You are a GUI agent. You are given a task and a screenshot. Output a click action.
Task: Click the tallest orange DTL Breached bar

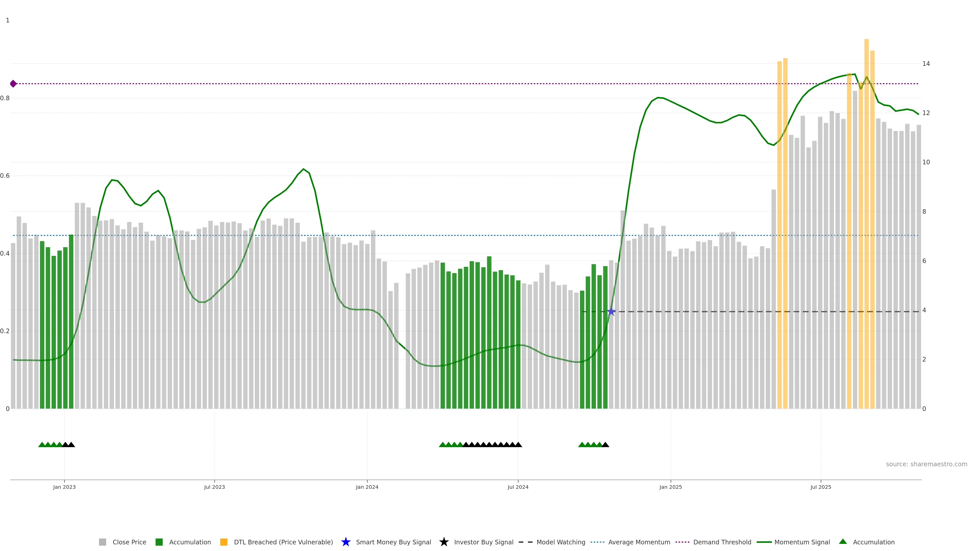866,228
